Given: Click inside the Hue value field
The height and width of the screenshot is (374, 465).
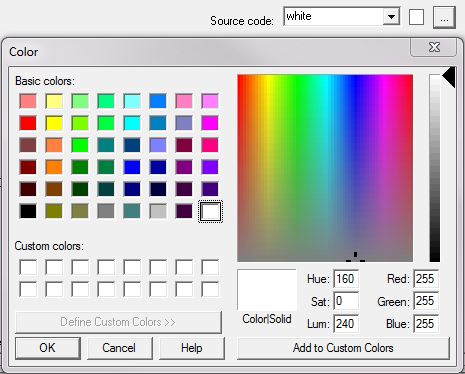Looking at the screenshot, I should point(346,279).
